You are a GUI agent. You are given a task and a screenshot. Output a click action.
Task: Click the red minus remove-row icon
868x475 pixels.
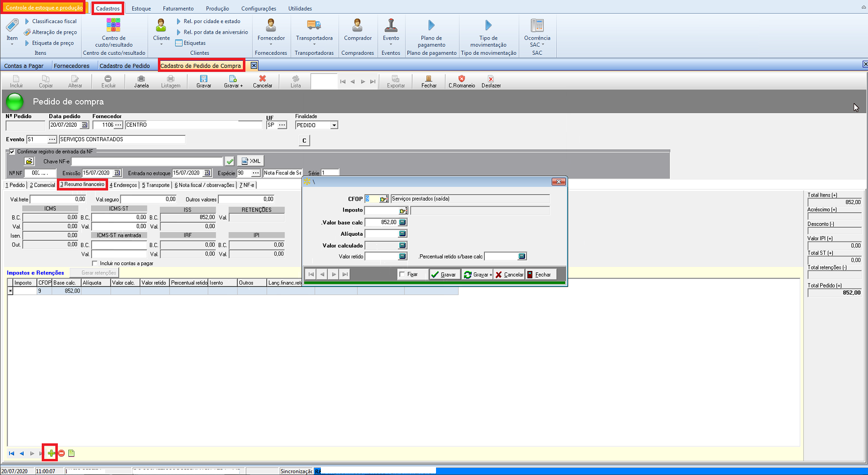click(x=61, y=453)
